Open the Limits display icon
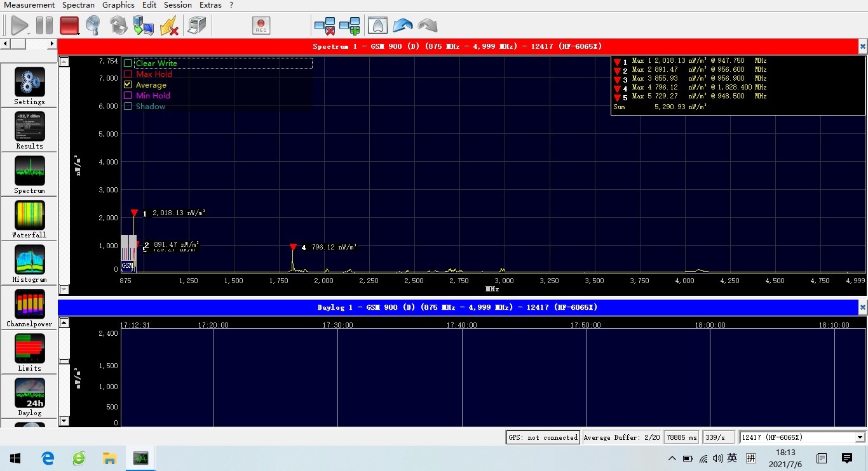Viewport: 868px width, 471px height. coord(29,349)
